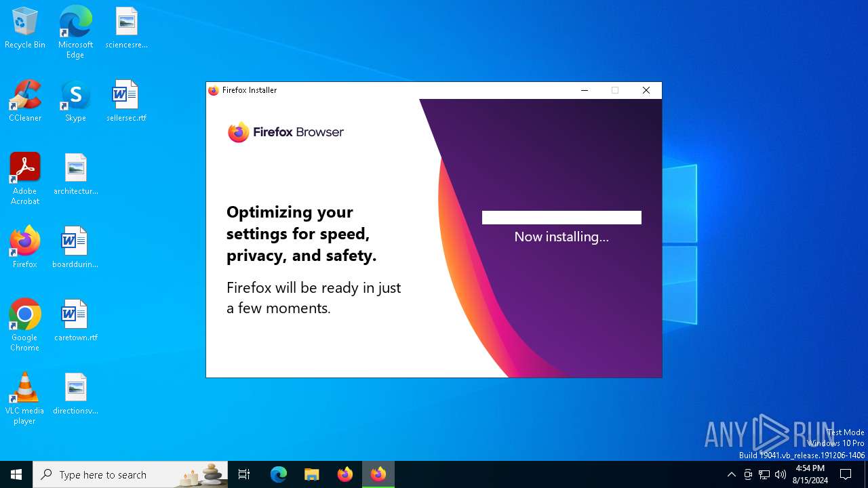
Task: Open the network status tray icon
Action: click(764, 474)
